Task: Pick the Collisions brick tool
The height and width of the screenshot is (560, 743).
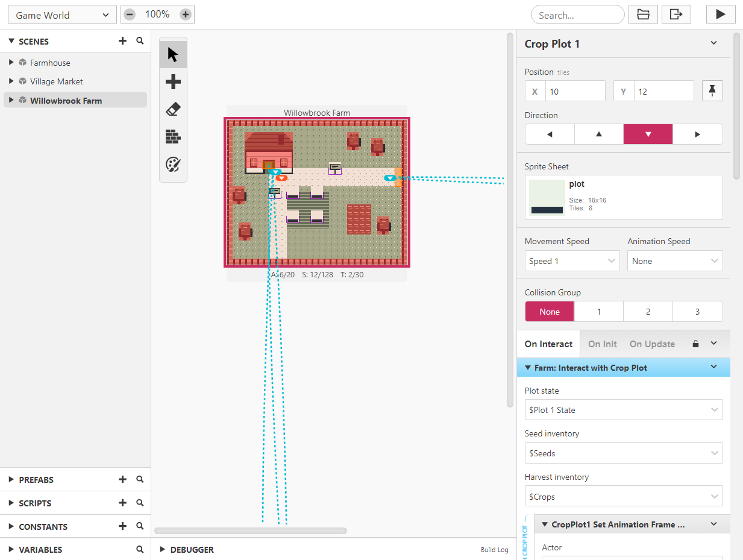Action: 173,137
